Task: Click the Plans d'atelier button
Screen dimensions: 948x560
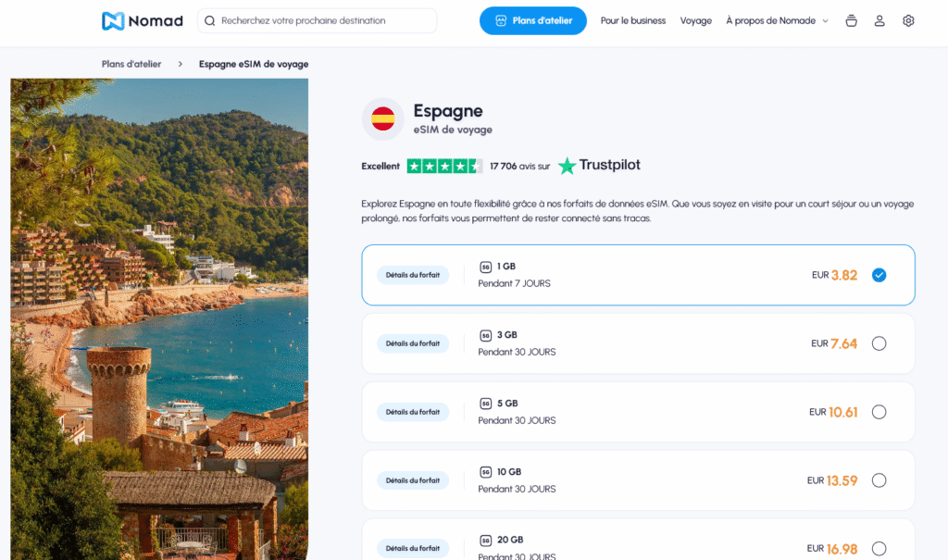Action: point(532,20)
